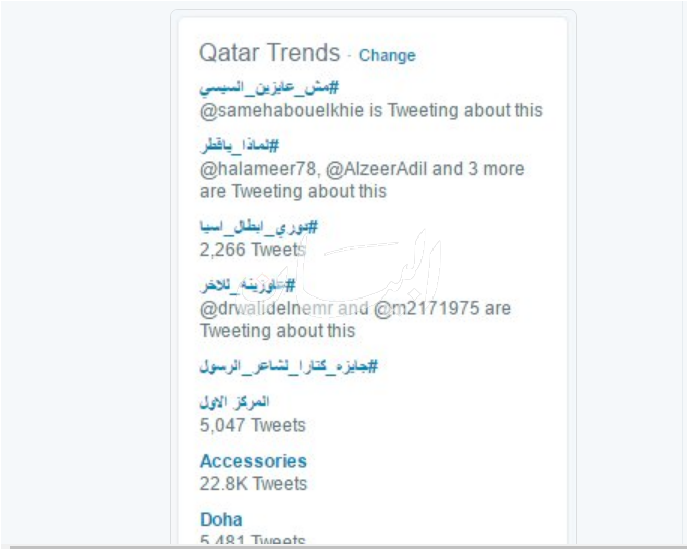Viewport: 688px width, 550px height.
Task: Click 'Tweeting about this' under @drwalidelnemr
Action: click(x=277, y=331)
